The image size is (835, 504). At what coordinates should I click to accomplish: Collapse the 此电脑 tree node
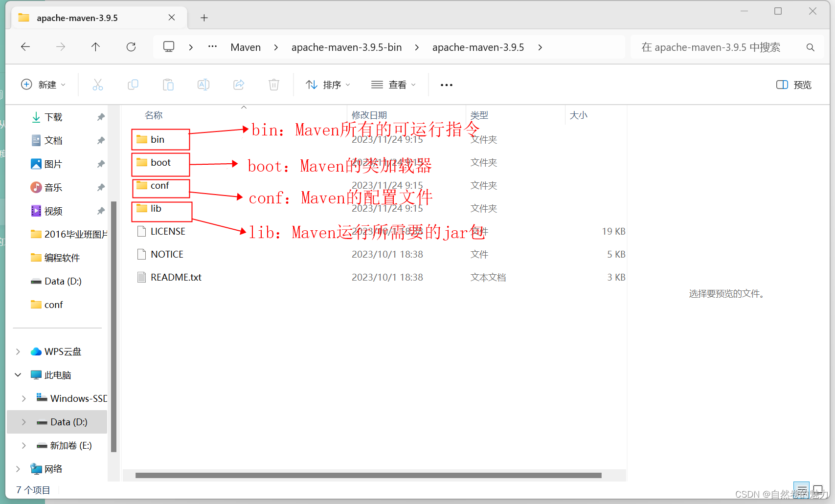click(x=18, y=375)
